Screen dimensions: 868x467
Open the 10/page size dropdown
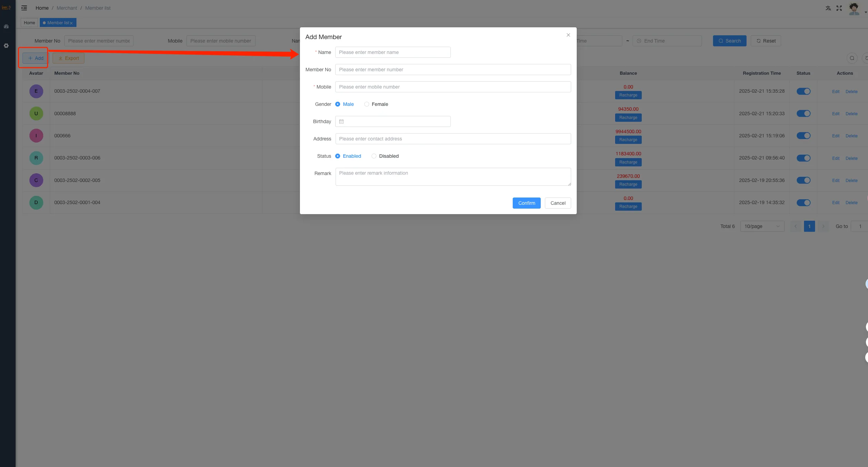click(x=762, y=226)
